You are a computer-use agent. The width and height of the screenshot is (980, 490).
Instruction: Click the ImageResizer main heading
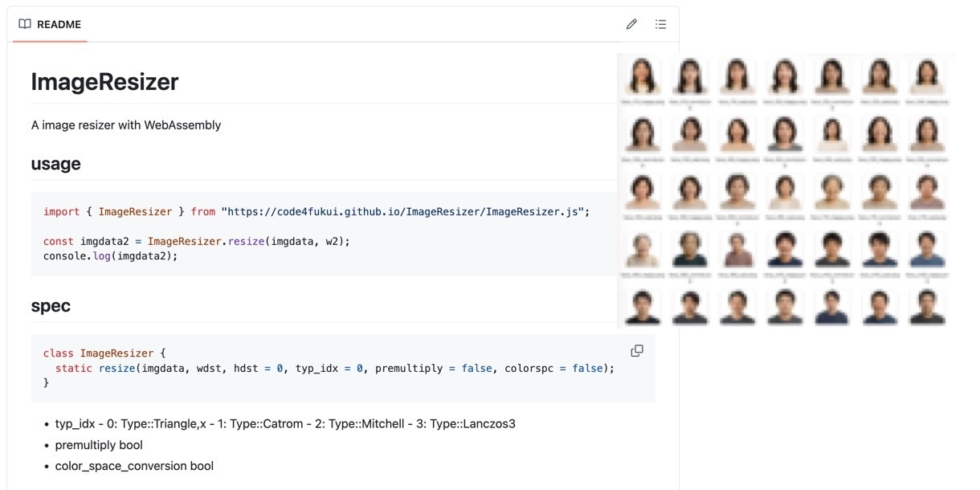(x=104, y=82)
